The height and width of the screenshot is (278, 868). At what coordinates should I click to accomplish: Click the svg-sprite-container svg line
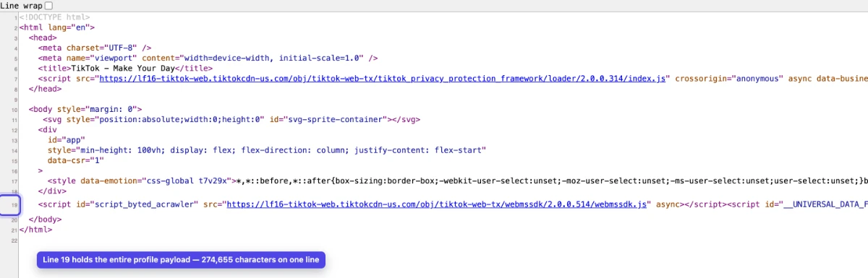click(x=231, y=119)
